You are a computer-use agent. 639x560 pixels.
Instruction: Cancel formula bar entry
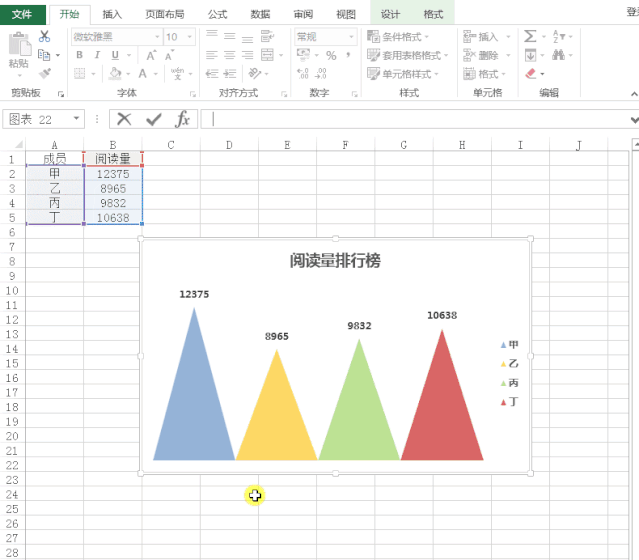click(x=124, y=119)
